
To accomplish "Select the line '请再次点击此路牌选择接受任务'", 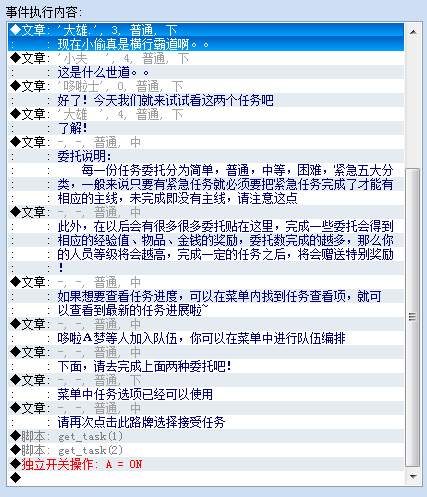I will (206, 422).
